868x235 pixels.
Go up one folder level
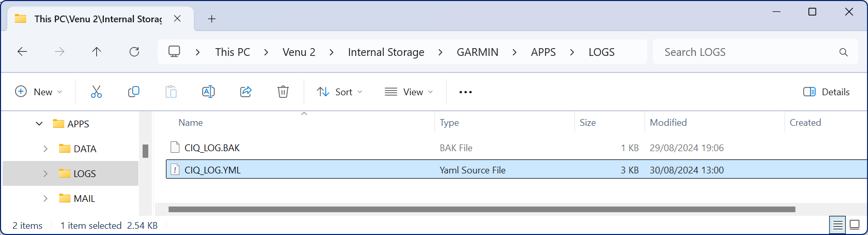96,52
